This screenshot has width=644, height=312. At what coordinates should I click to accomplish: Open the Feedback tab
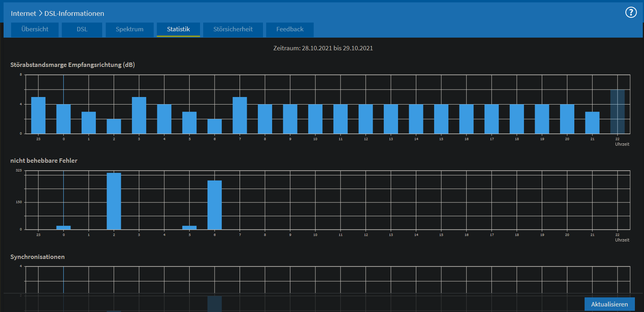click(x=290, y=29)
